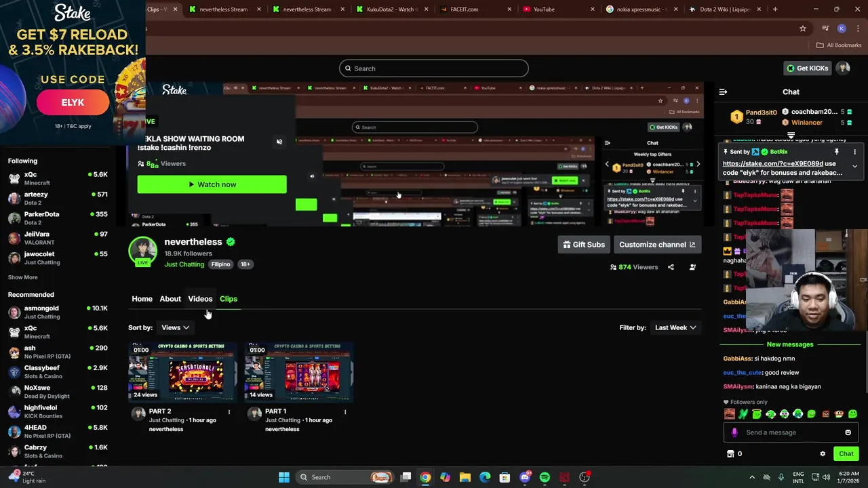This screenshot has height=488, width=868.
Task: Click the pin icon on the BotRix message
Action: [837, 152]
